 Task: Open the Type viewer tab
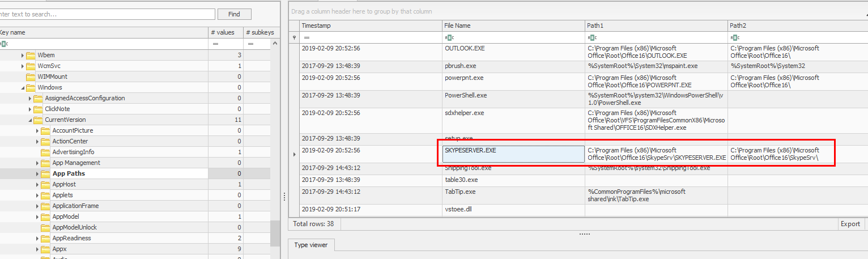312,245
